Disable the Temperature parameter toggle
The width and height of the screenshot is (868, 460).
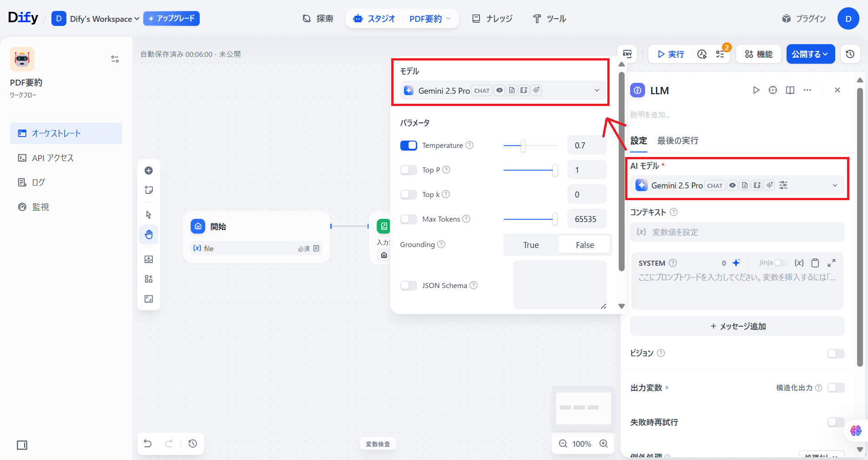coord(409,146)
